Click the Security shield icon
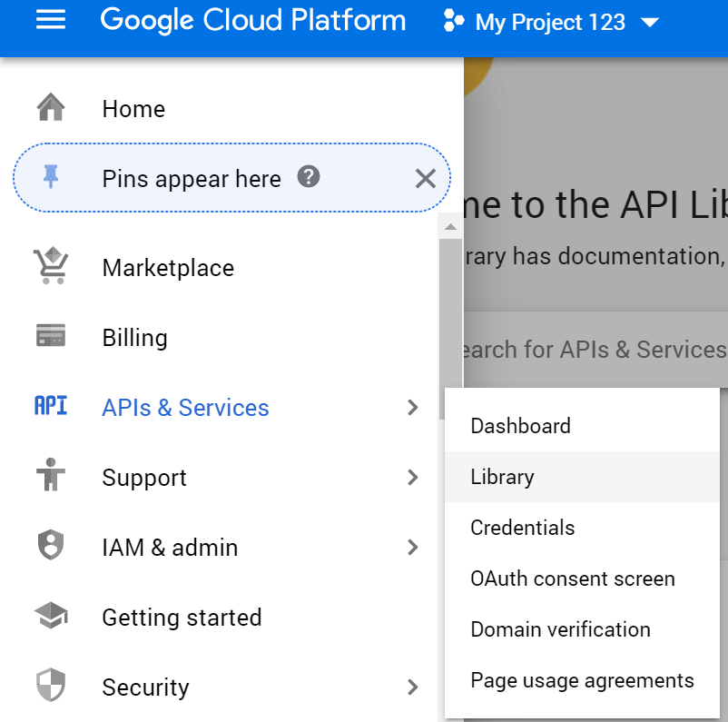The width and height of the screenshot is (728, 722). pyautogui.click(x=51, y=685)
